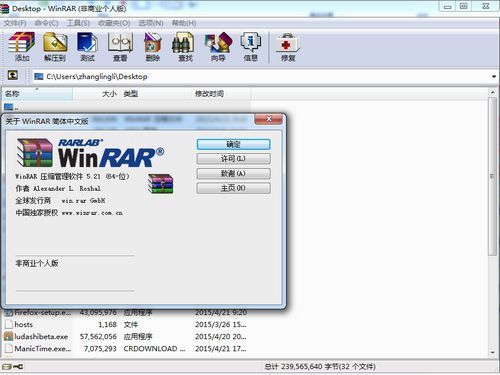This screenshot has width=500, height=375.
Task: Click status bar total 239,565,640 bytes text
Action: (x=320, y=366)
